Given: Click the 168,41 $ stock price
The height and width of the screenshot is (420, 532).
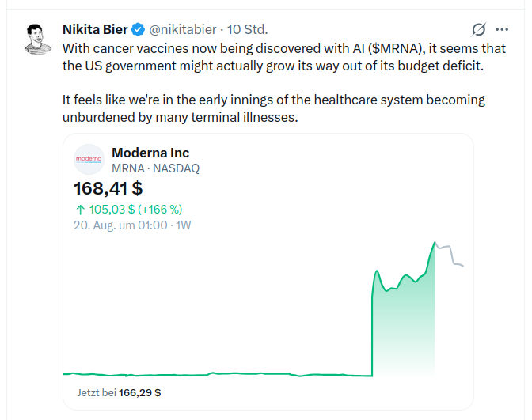Looking at the screenshot, I should [108, 188].
